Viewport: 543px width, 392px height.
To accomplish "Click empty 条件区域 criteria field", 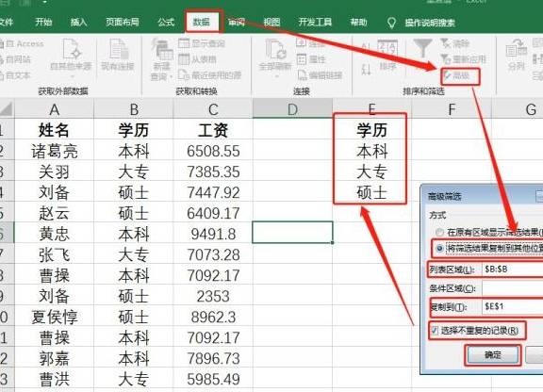I will (513, 288).
